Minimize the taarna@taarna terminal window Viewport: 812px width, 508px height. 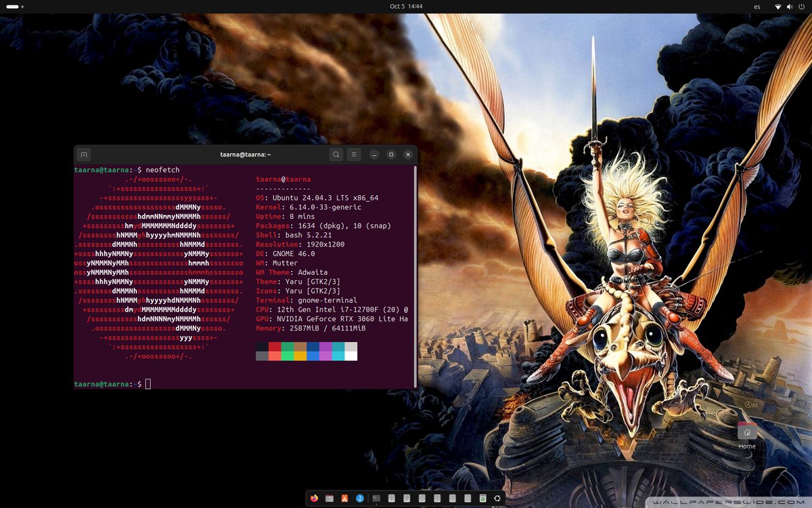point(374,154)
